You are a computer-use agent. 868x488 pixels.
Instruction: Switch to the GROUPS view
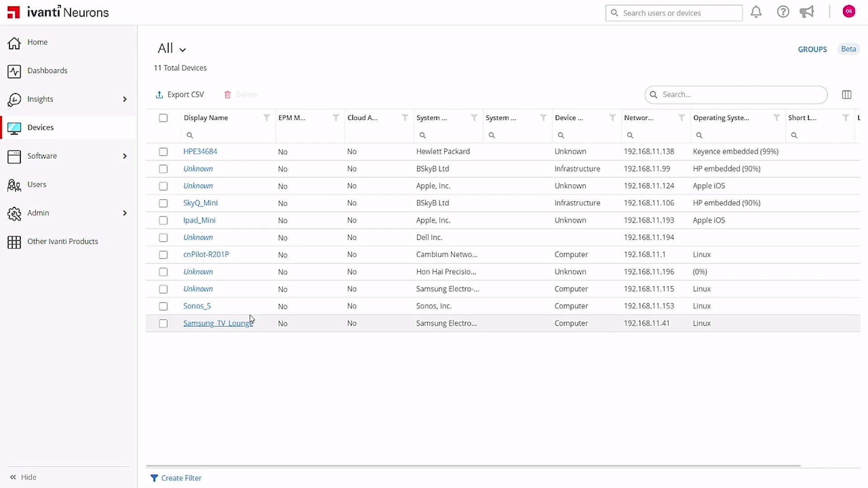812,49
